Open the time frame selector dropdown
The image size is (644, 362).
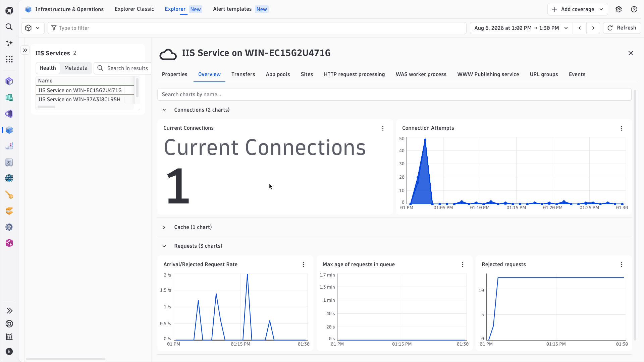521,28
